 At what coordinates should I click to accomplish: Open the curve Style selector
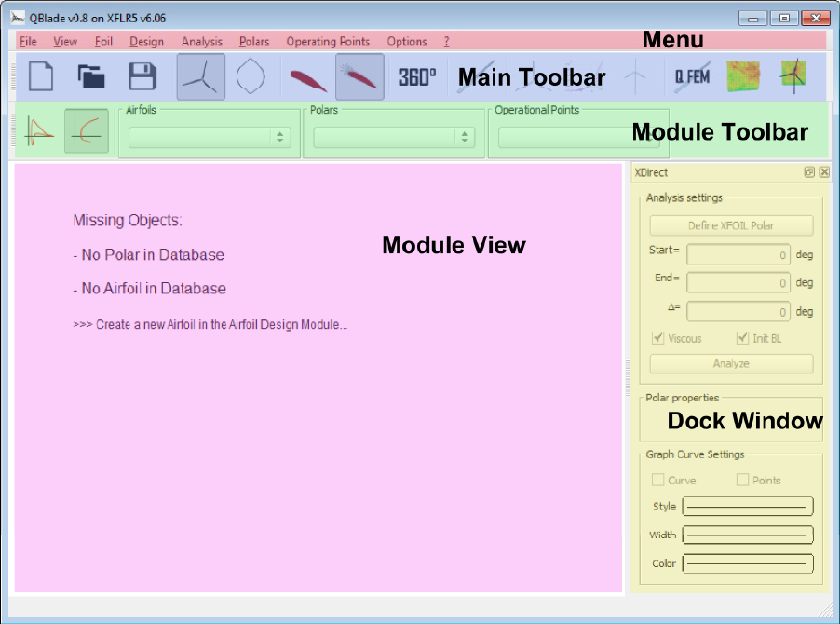click(748, 506)
